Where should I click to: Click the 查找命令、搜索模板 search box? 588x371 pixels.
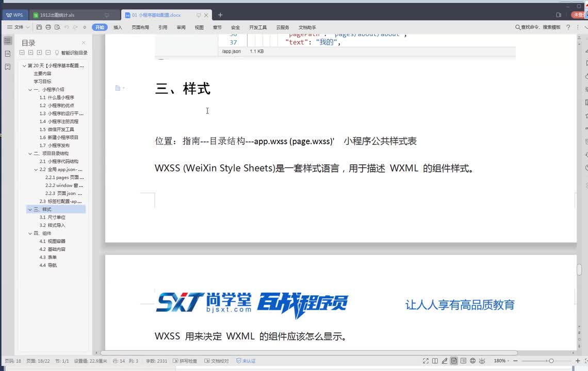click(538, 27)
